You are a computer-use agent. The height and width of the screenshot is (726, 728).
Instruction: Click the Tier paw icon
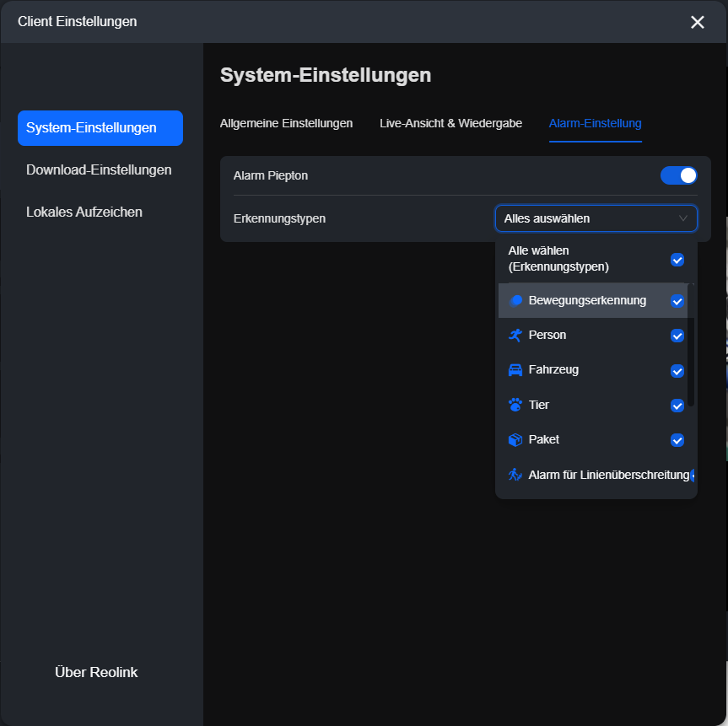click(515, 405)
